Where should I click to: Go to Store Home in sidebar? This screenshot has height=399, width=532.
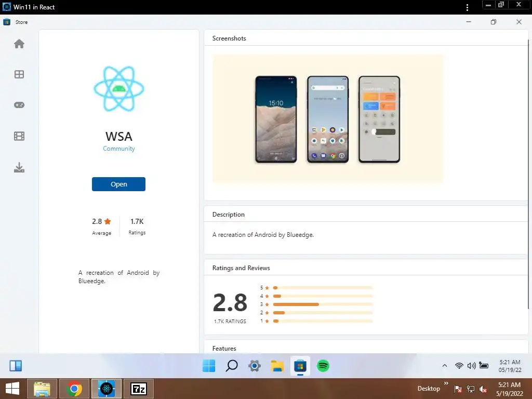click(x=19, y=44)
